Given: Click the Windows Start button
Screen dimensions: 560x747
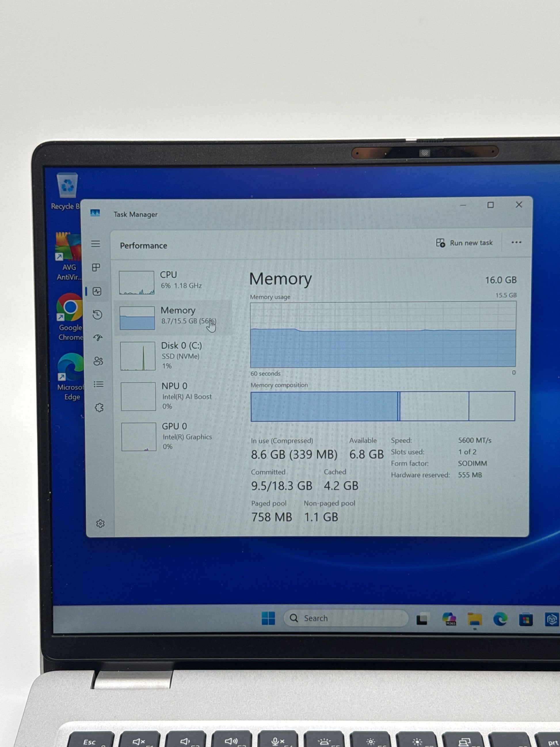Looking at the screenshot, I should coord(268,618).
